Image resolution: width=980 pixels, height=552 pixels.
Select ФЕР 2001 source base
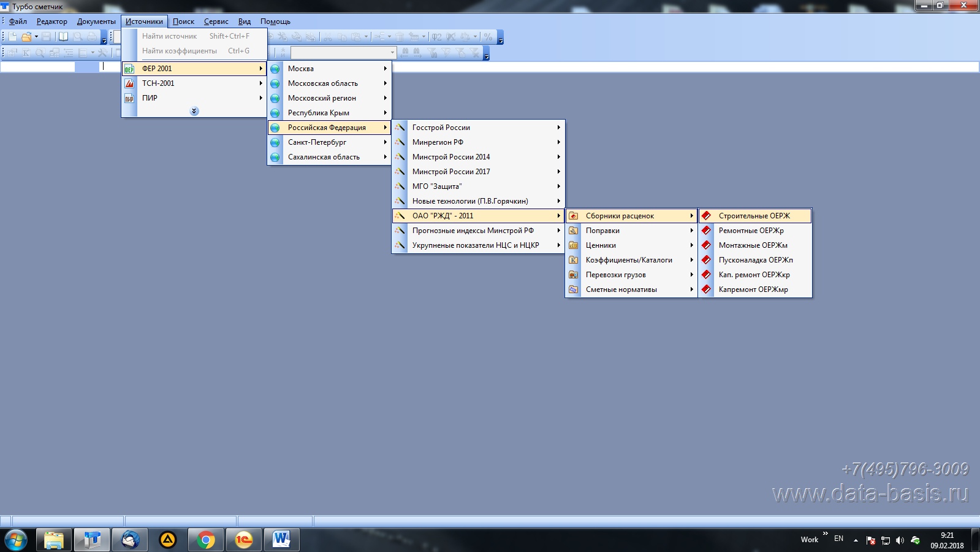[x=194, y=69]
